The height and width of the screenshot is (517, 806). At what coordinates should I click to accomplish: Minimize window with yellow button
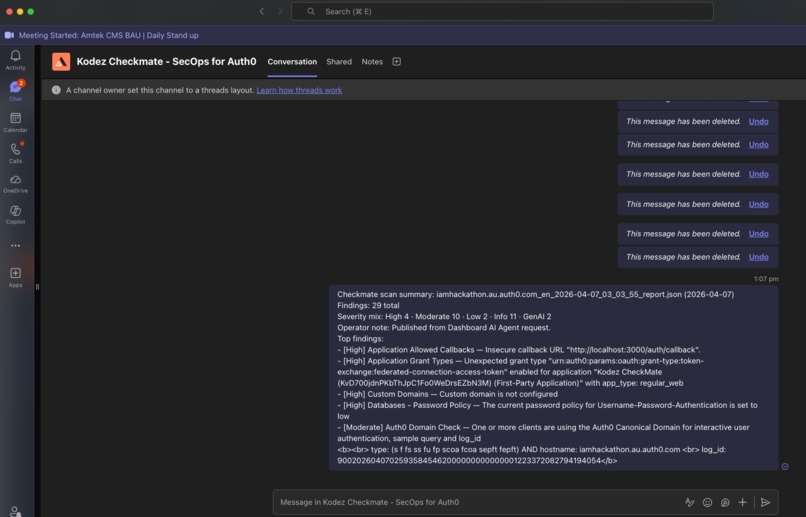coord(20,11)
